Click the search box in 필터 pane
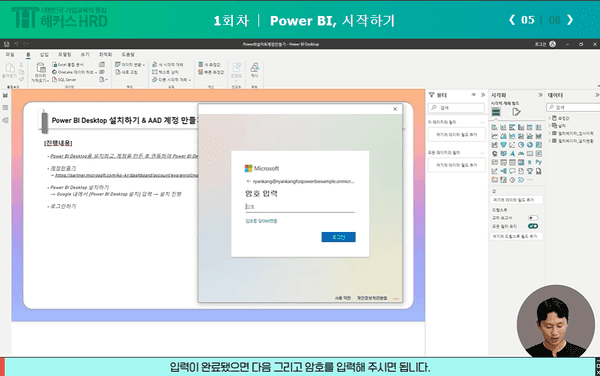 (x=456, y=108)
